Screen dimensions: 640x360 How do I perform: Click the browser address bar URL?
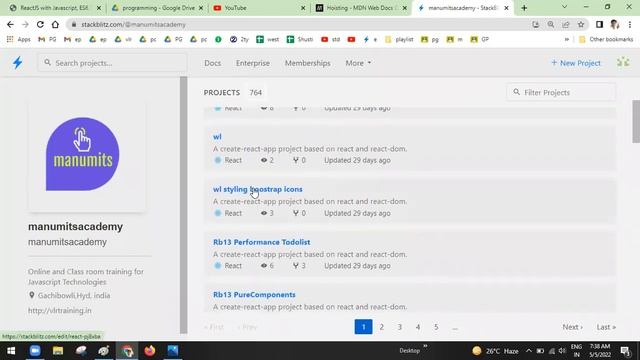click(x=133, y=24)
